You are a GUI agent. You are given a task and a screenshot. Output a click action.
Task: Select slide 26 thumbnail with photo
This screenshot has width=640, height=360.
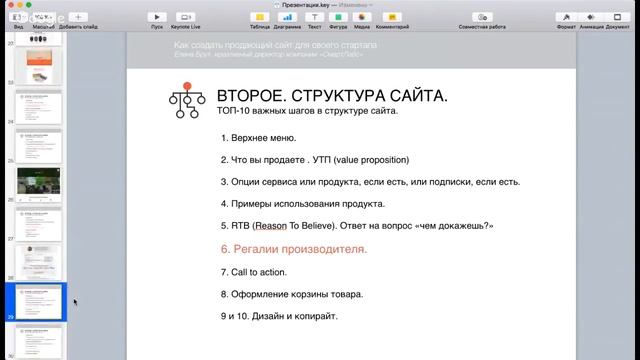pos(39,184)
